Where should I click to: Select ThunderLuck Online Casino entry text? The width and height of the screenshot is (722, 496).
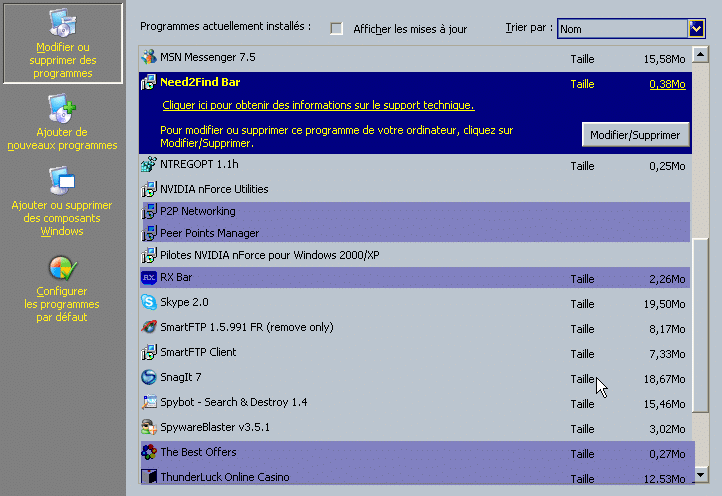tap(225, 477)
